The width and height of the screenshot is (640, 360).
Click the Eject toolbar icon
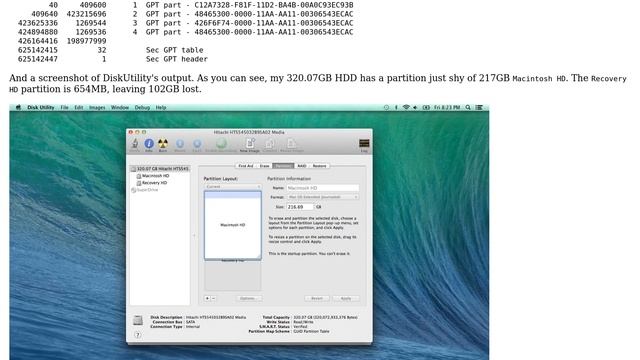tap(197, 144)
